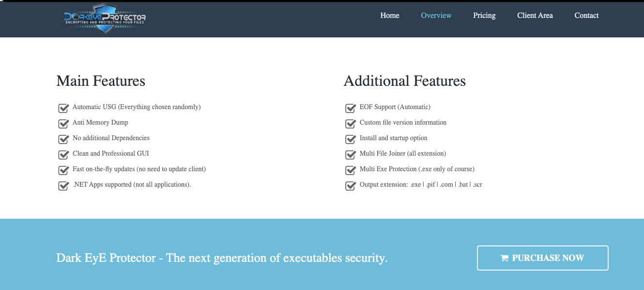Image resolution: width=644 pixels, height=290 pixels.
Task: Click check icon beside Automatic USG feature
Action: click(x=63, y=108)
